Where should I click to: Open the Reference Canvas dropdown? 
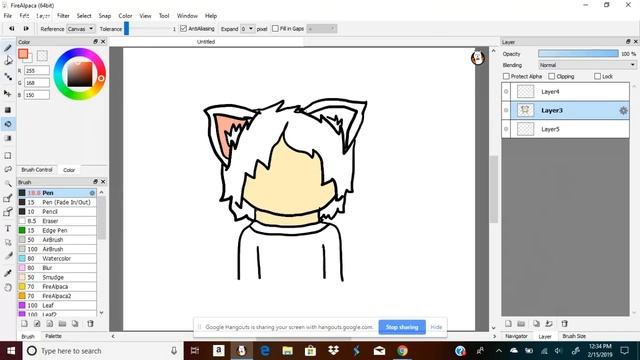click(x=81, y=29)
